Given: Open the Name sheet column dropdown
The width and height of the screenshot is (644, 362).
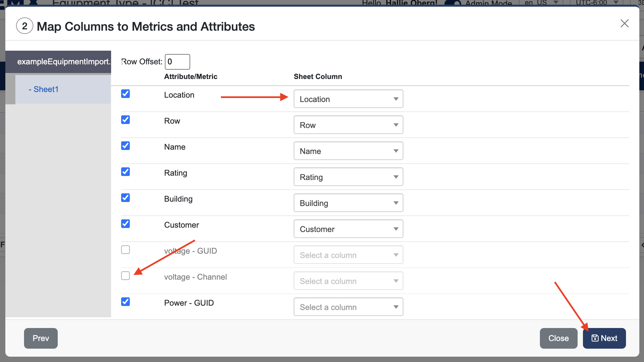Looking at the screenshot, I should click(348, 151).
